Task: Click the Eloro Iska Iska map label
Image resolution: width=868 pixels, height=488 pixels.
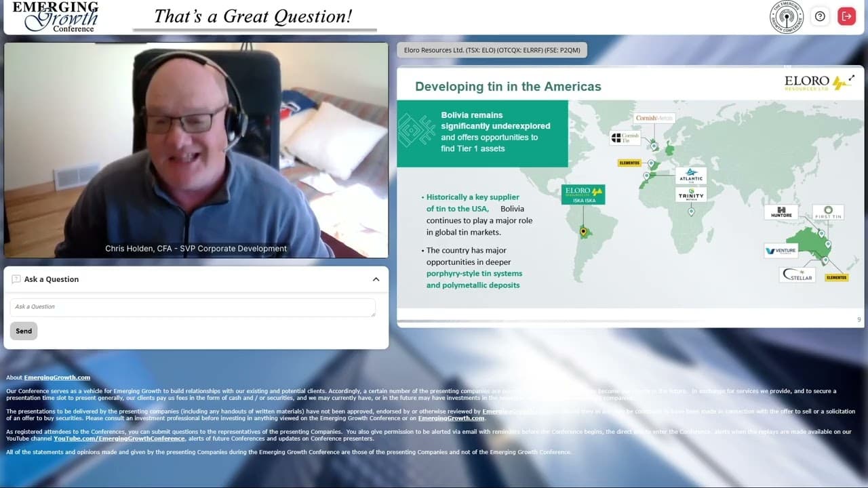Action: click(x=583, y=195)
